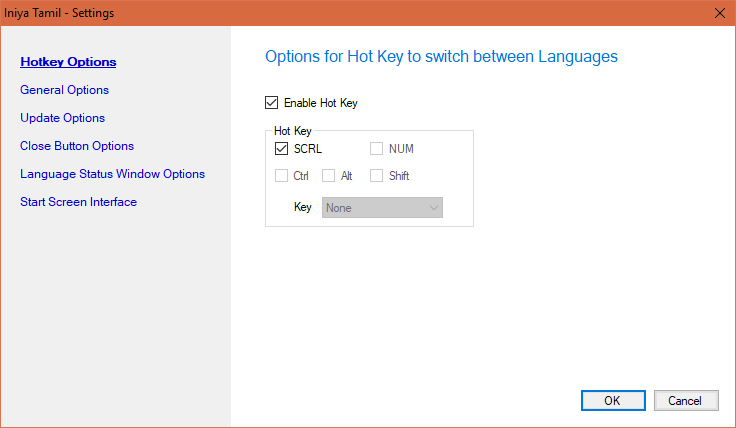736x428 pixels.
Task: Open Language Status Window Options
Action: tap(112, 174)
